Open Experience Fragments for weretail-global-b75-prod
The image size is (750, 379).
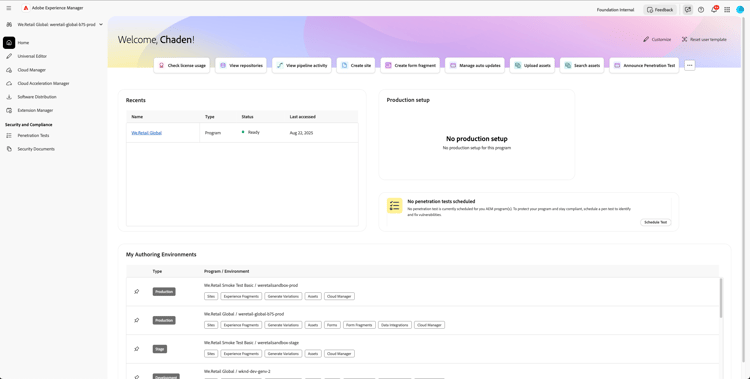tap(241, 325)
